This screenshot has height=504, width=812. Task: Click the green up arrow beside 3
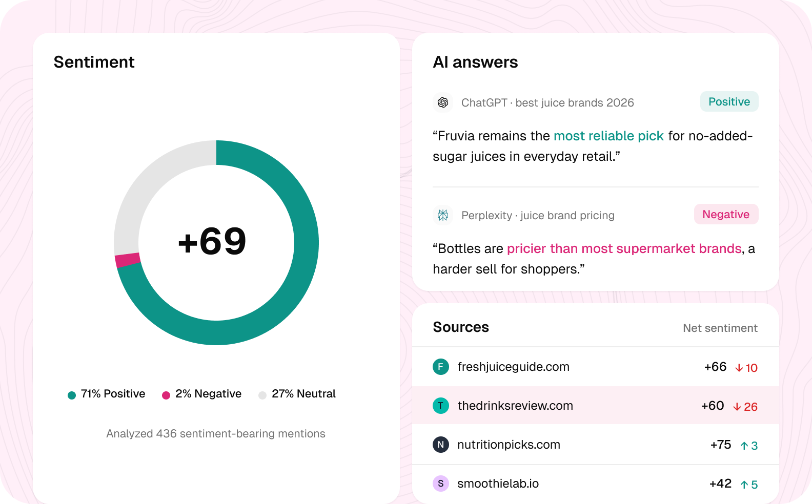pos(744,446)
